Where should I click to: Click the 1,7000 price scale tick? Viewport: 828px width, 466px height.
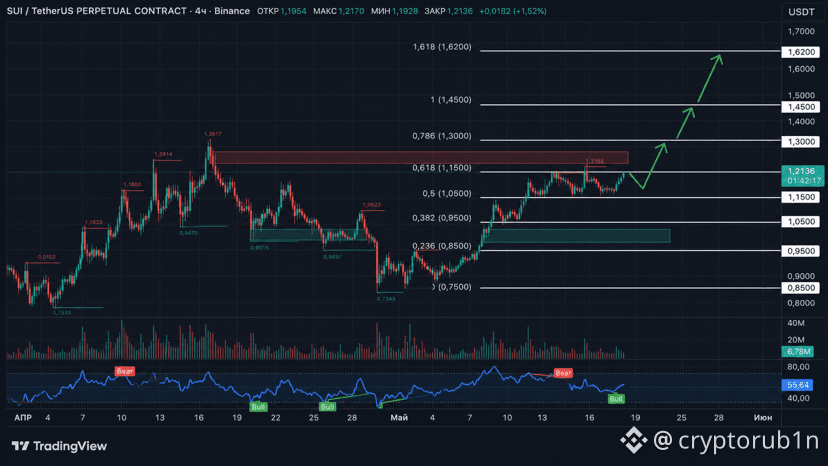801,31
